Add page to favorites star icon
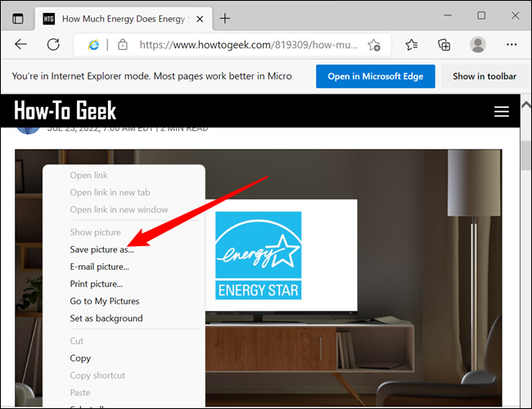The width and height of the screenshot is (532, 409). pyautogui.click(x=374, y=45)
